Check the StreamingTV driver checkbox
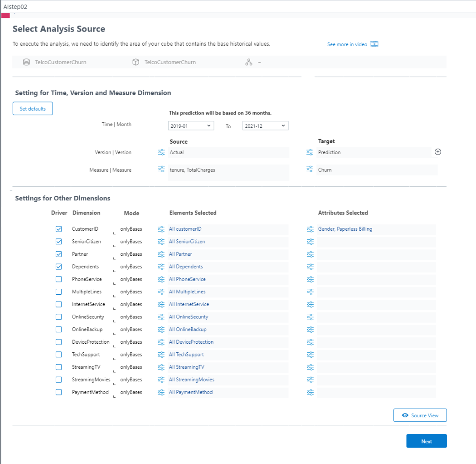 coord(59,367)
